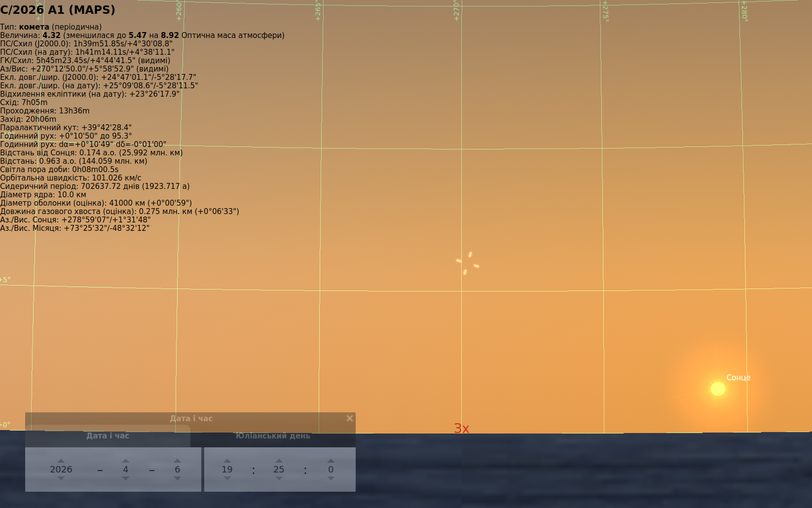The width and height of the screenshot is (812, 508).
Task: Click the +5° altitude grid label
Action: (x=5, y=280)
